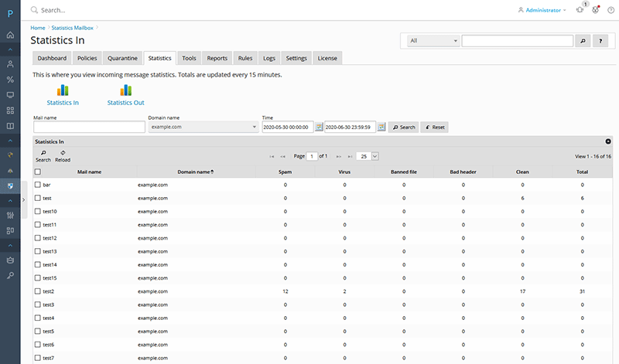This screenshot has width=619, height=364.
Task: Collapse sidebar section above the sliders icon
Action: coord(10,201)
